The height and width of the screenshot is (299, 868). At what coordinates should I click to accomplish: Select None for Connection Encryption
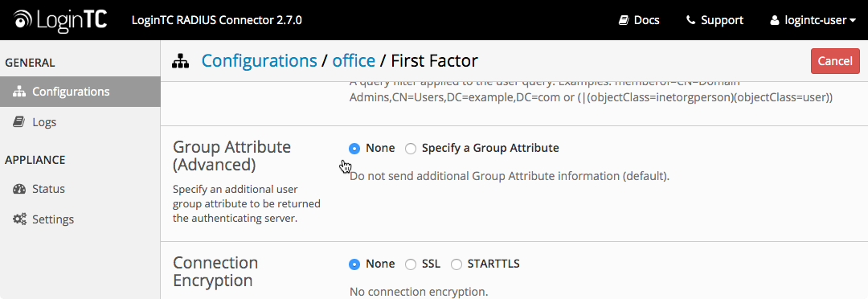click(354, 264)
